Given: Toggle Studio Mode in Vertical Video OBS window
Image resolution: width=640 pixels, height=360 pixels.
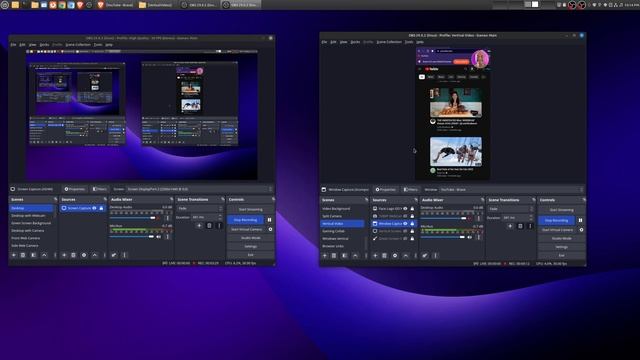Looking at the screenshot, I should tap(562, 238).
